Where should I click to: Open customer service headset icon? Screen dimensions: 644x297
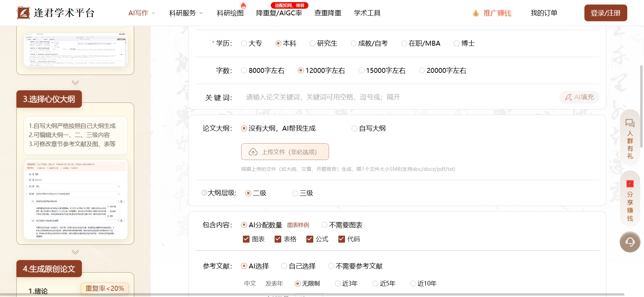point(630,242)
